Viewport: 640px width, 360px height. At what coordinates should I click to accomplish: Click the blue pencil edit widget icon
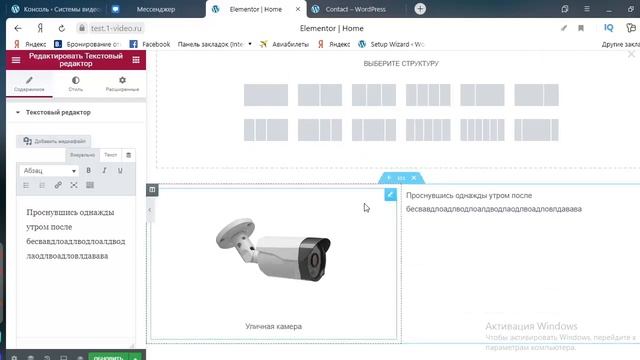pyautogui.click(x=390, y=195)
